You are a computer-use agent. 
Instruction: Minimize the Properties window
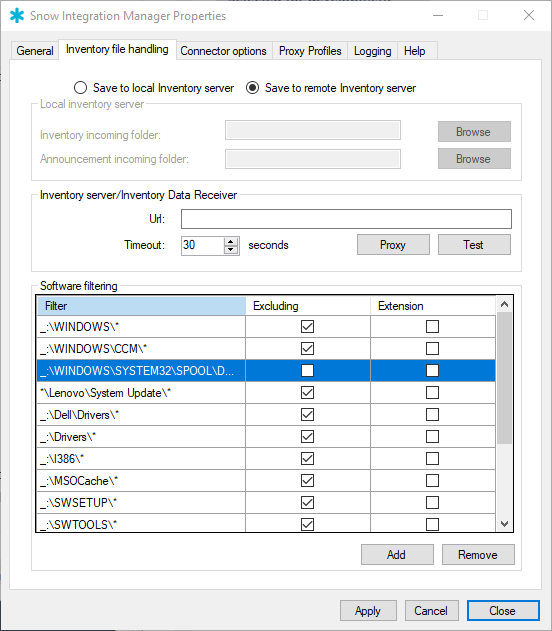coord(438,16)
